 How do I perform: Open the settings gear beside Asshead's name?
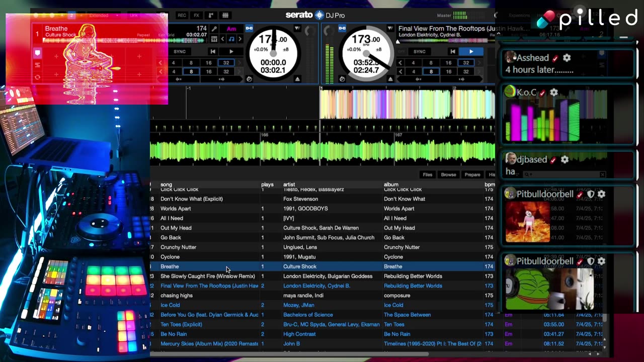567,58
